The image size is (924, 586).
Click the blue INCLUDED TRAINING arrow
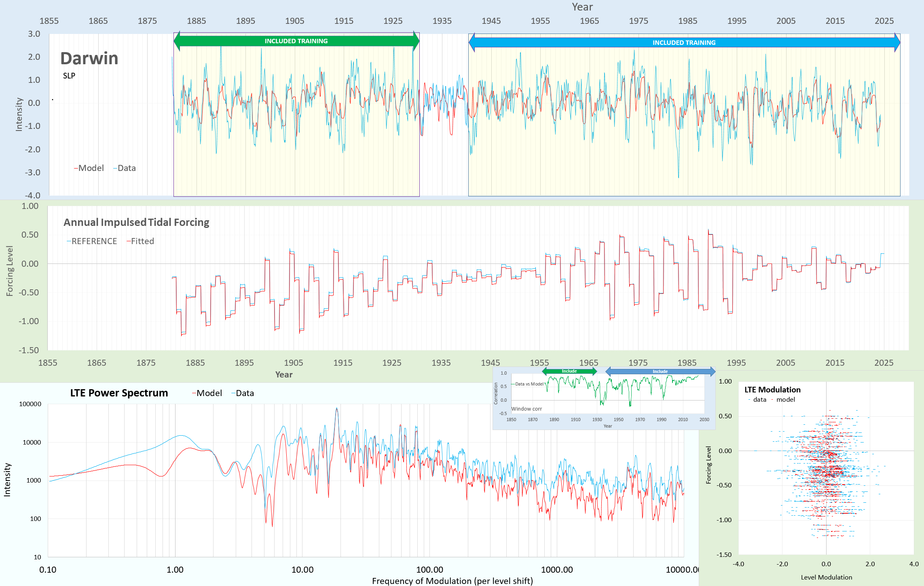pyautogui.click(x=684, y=43)
